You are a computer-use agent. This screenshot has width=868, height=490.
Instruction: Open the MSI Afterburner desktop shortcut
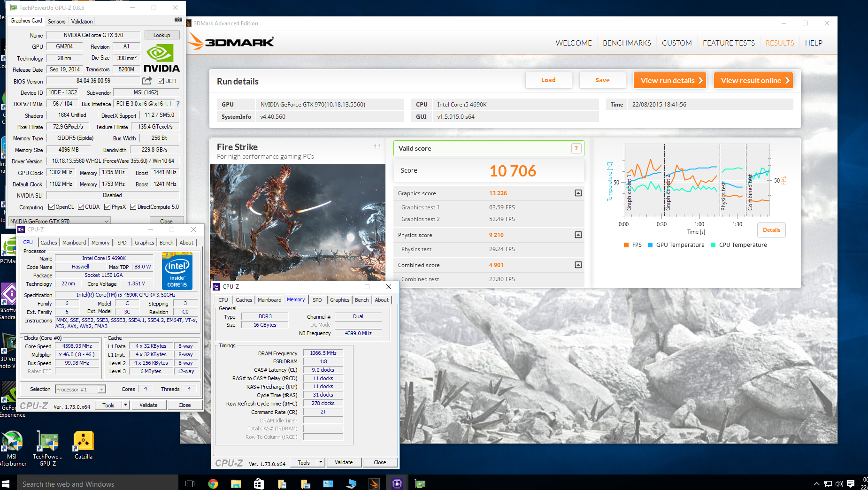tap(12, 448)
